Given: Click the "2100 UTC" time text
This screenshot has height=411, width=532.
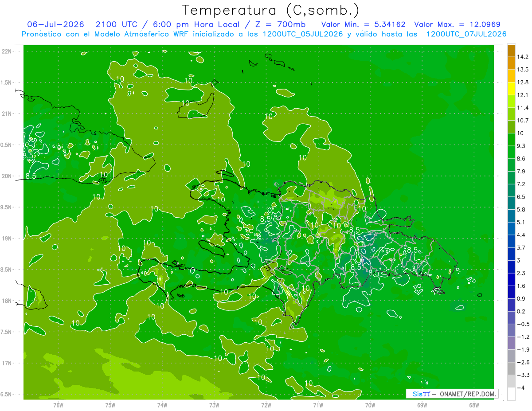Looking at the screenshot, I should coord(116,24).
